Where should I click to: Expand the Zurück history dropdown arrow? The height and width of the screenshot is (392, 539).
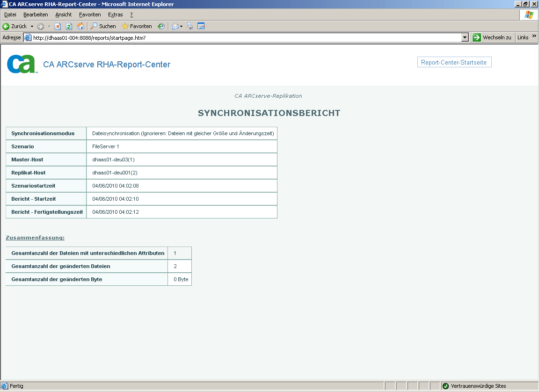coord(32,26)
